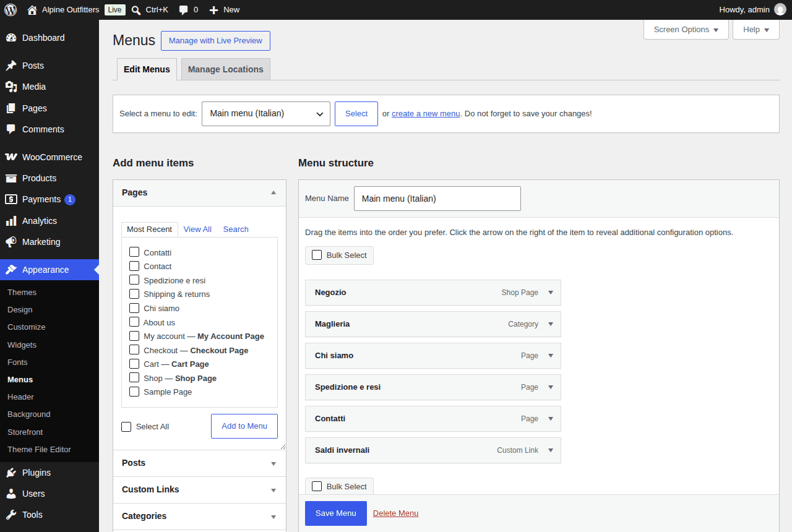Click the Marketing megaphone icon
Screen dimensions: 792x532
tap(11, 242)
